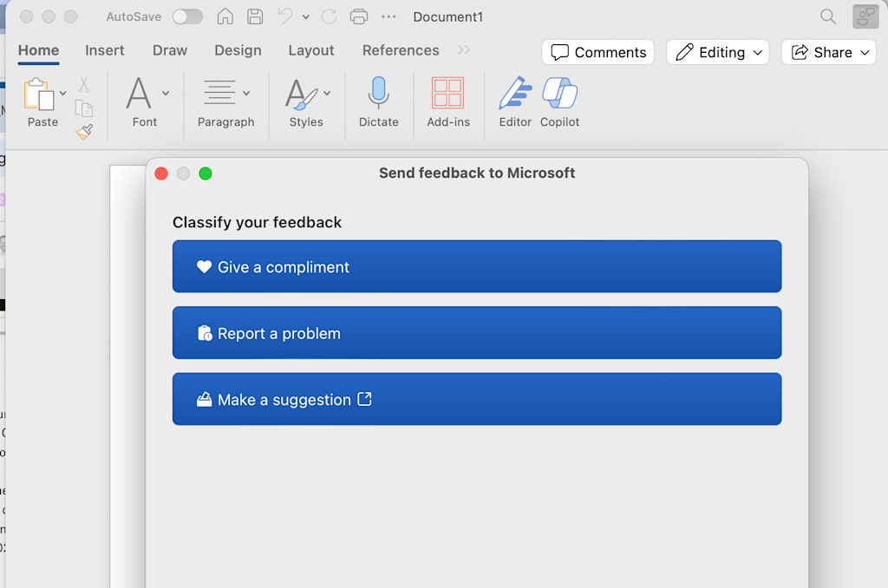This screenshot has height=588, width=888.
Task: Launch Copilot from the ribbon
Action: click(x=559, y=101)
